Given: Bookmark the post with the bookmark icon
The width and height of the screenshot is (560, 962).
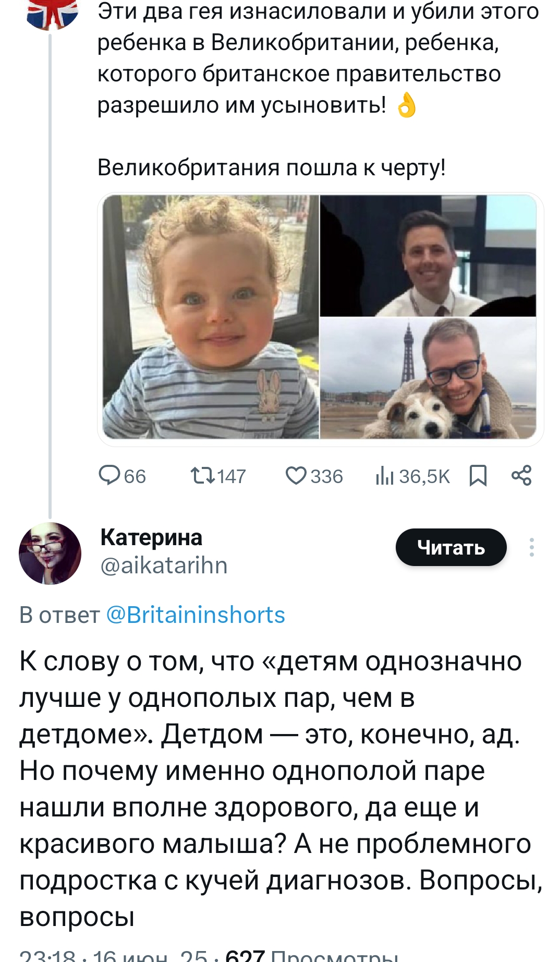Looking at the screenshot, I should [478, 476].
